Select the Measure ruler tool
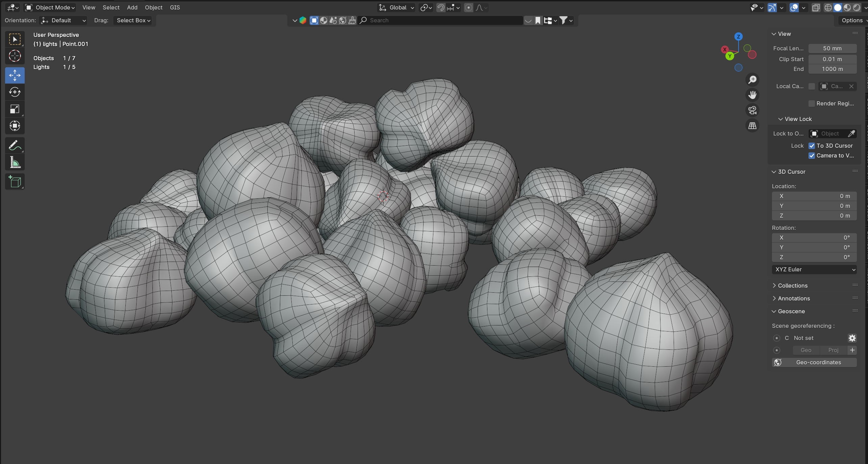The height and width of the screenshot is (464, 868). (15, 163)
